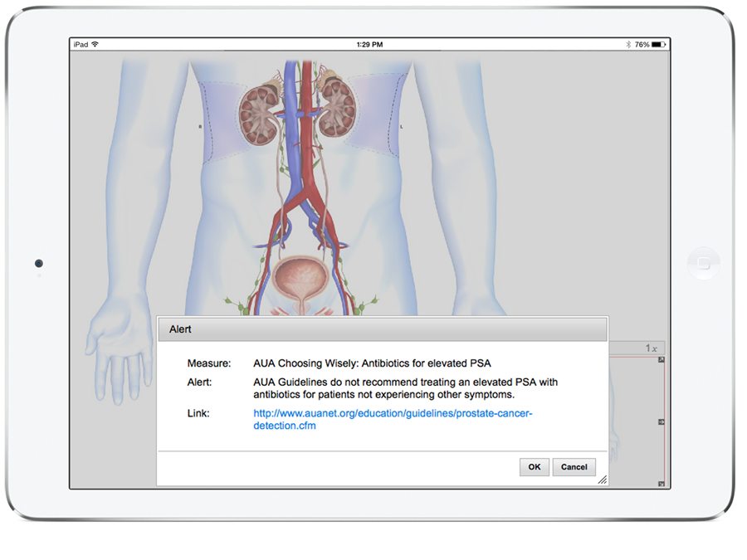Cancel the Alert dialog
This screenshot has height=560, width=747.
(x=574, y=466)
